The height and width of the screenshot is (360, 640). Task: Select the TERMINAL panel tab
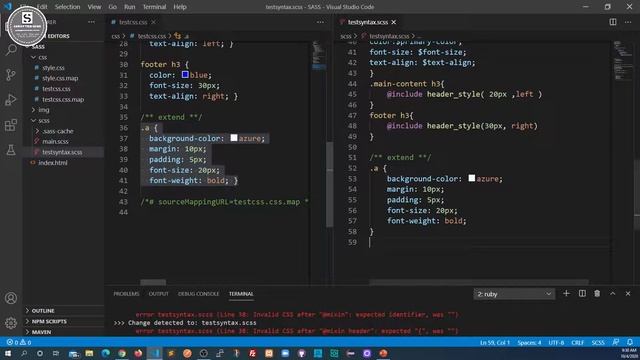[241, 294]
